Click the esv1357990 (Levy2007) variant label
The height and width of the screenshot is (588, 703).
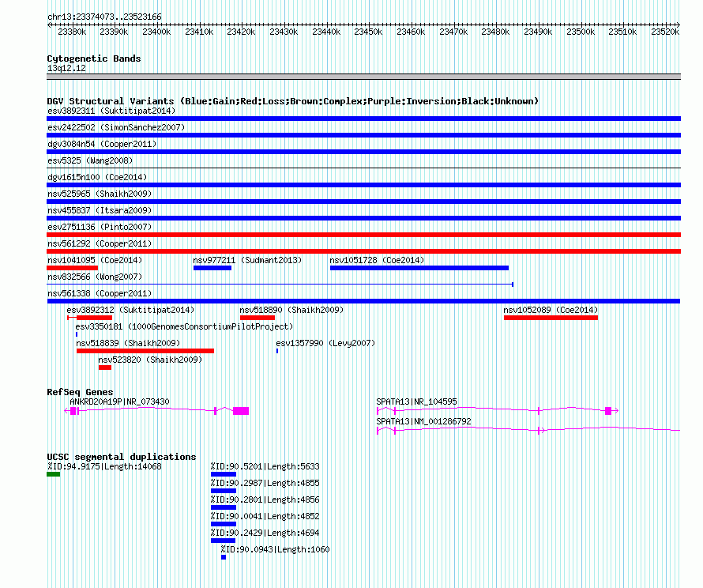325,343
